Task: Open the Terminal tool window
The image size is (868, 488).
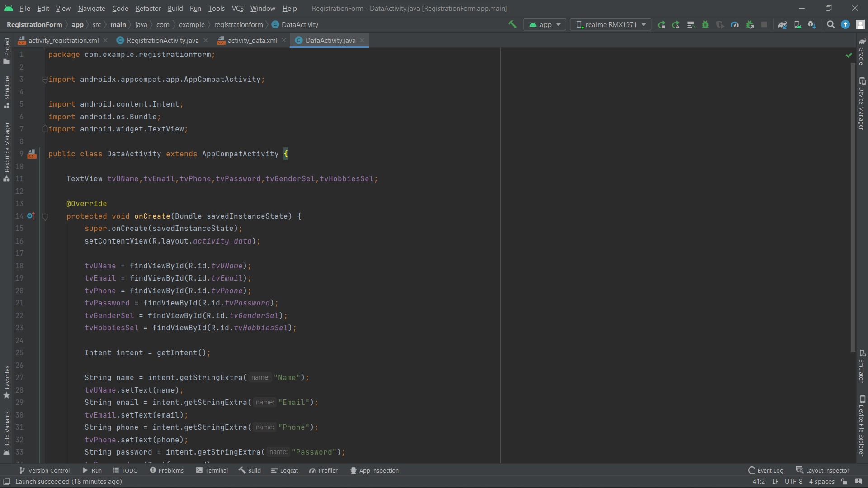Action: (212, 470)
